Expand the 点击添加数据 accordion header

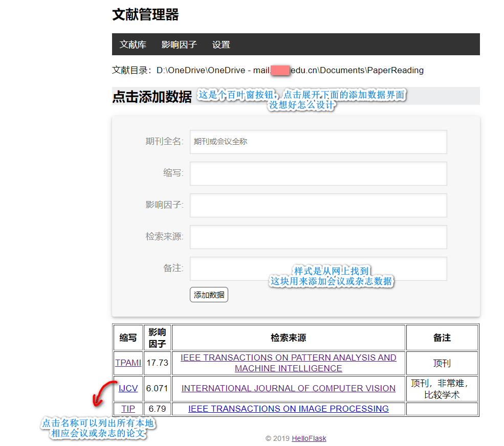[x=152, y=97]
